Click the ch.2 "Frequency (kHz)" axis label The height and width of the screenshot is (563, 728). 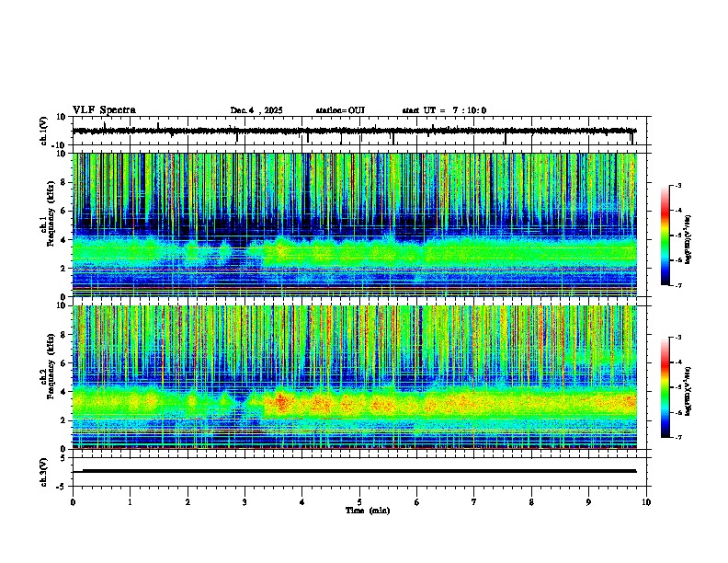(51, 366)
